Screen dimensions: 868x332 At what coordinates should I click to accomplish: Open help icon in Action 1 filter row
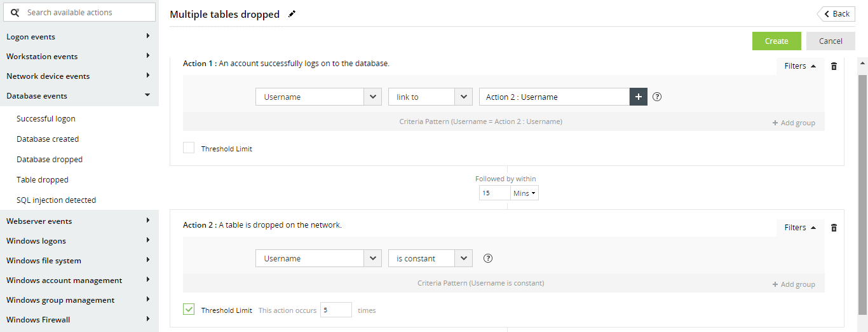658,97
